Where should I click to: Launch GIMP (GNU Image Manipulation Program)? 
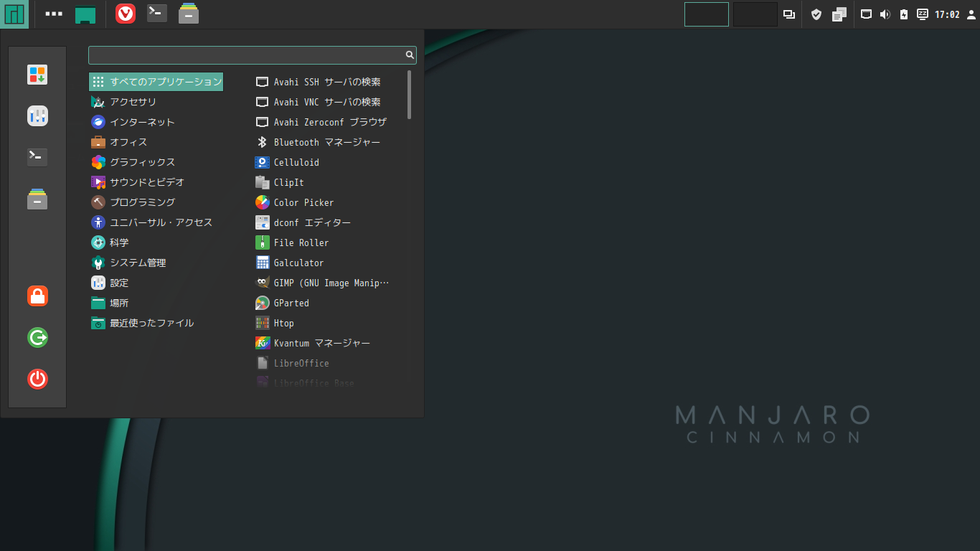pos(328,283)
